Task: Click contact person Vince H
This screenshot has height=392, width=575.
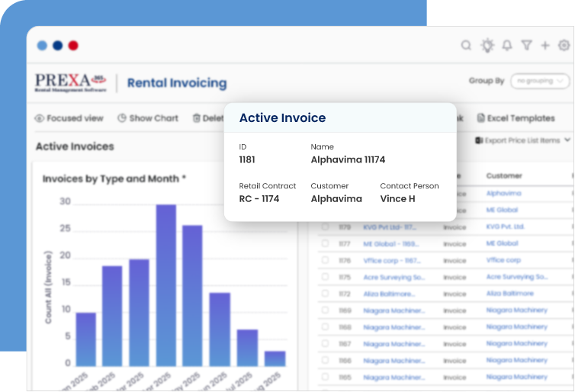Action: pyautogui.click(x=397, y=199)
